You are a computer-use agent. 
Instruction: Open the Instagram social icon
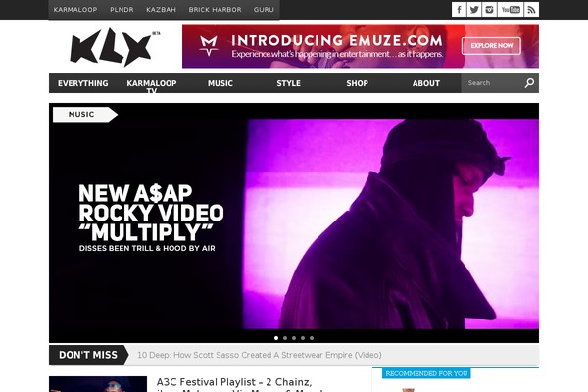[x=489, y=10]
